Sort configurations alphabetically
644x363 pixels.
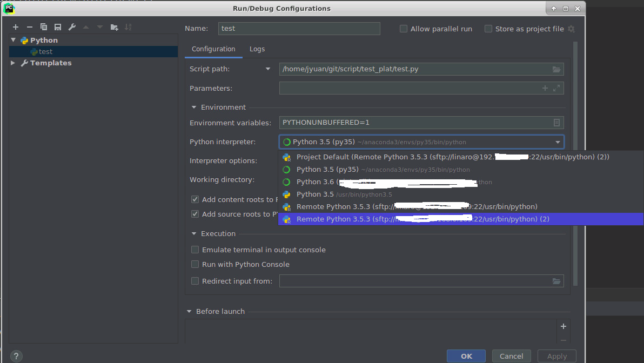point(128,27)
